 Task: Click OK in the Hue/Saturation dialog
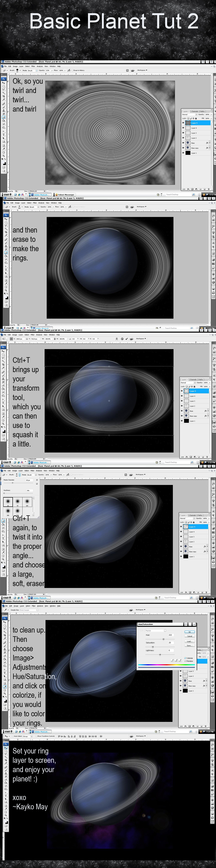click(189, 632)
